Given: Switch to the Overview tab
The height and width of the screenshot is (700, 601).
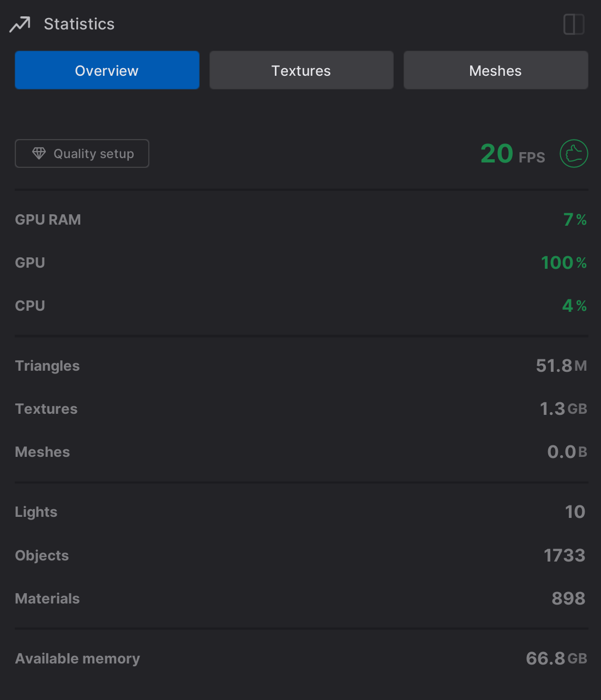Looking at the screenshot, I should point(107,70).
